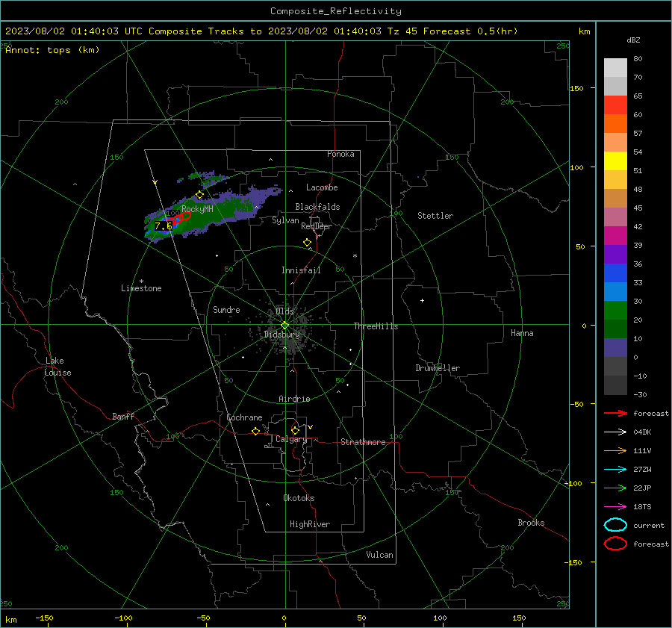Click the Airdrie label
This screenshot has width=672, height=628.
point(294,399)
